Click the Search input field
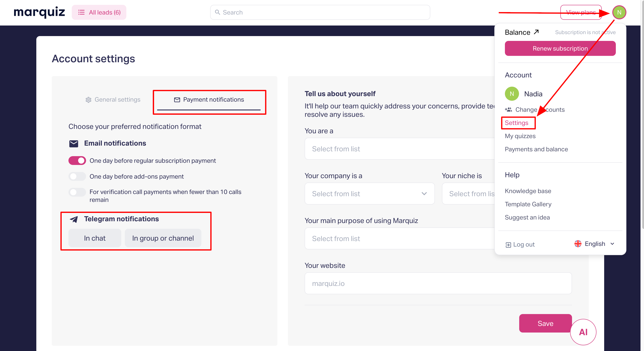The height and width of the screenshot is (351, 644). click(320, 12)
